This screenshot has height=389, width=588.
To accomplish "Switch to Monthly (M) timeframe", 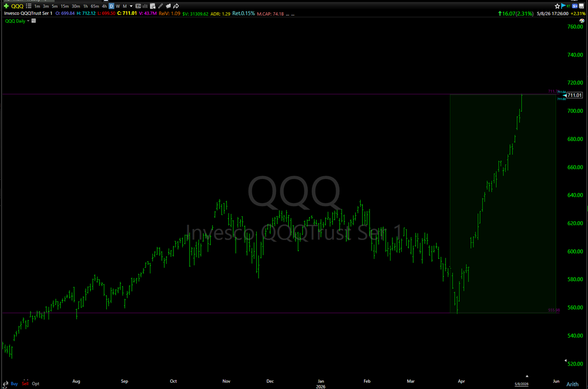I will [x=125, y=6].
